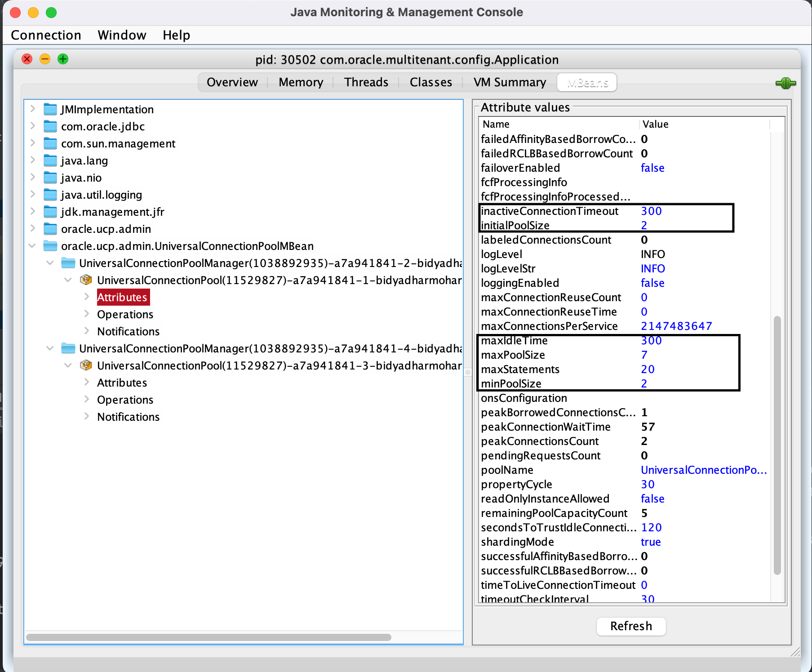Viewport: 812px width, 672px height.
Task: Expand Operations under the first connection pool
Action: click(86, 314)
